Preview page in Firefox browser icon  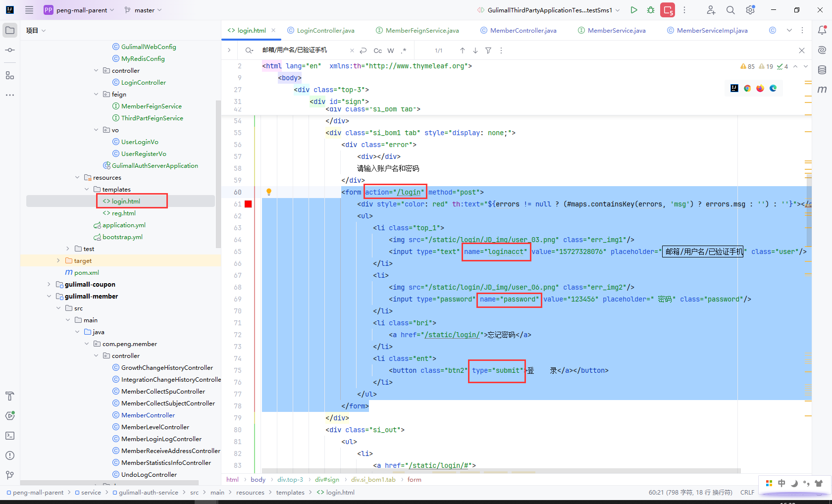760,88
